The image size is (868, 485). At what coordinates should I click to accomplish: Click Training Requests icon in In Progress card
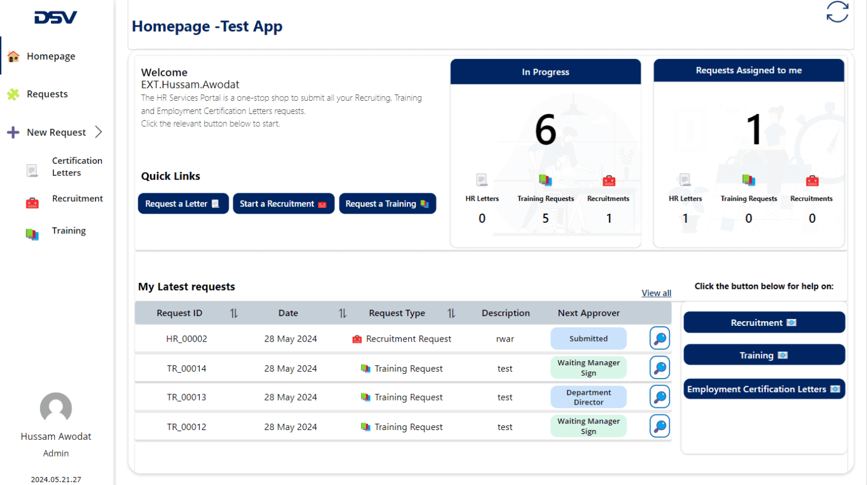(x=545, y=180)
